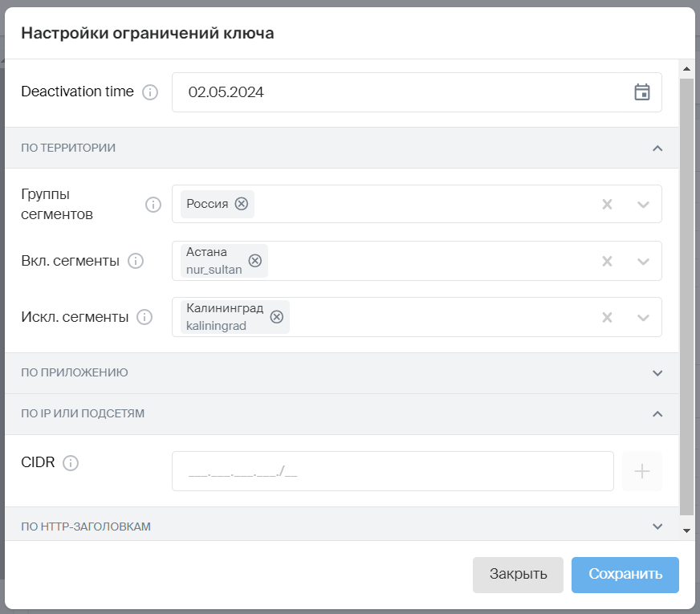Image resolution: width=700 pixels, height=614 pixels.
Task: Show info tooltip for Вкл. сегменты
Action: coord(136,261)
